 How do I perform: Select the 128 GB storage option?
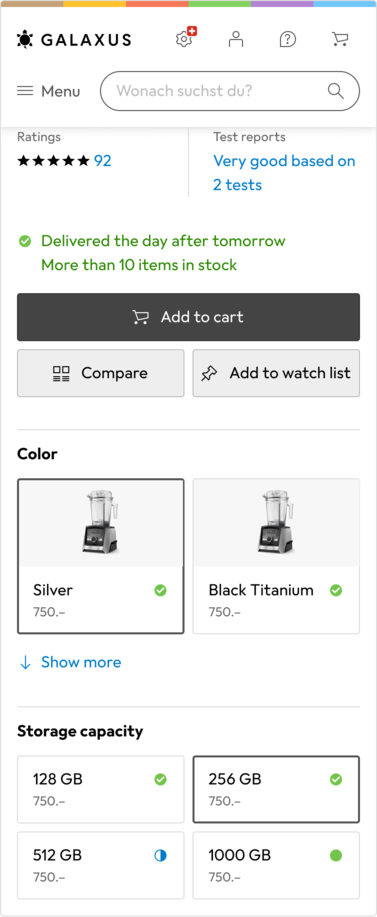point(101,789)
